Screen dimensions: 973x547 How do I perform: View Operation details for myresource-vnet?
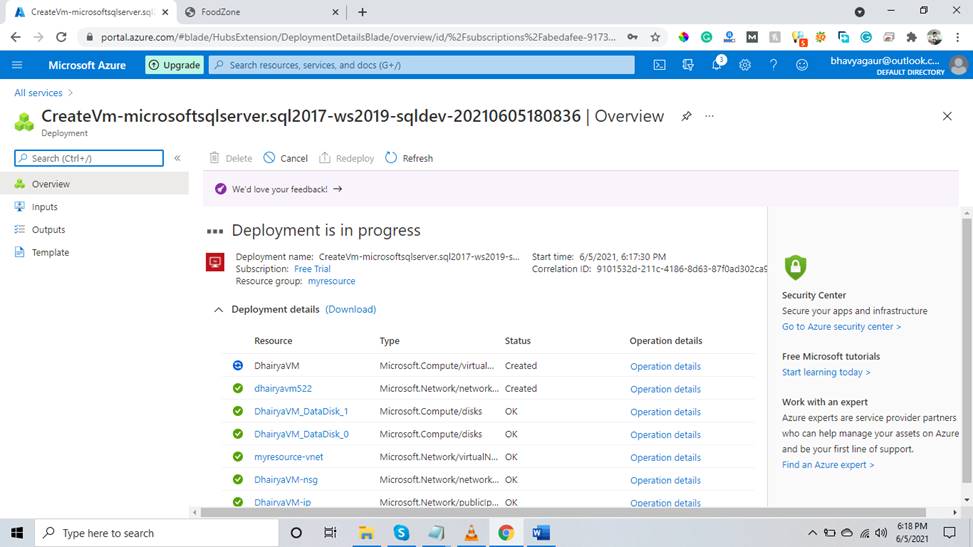point(665,458)
